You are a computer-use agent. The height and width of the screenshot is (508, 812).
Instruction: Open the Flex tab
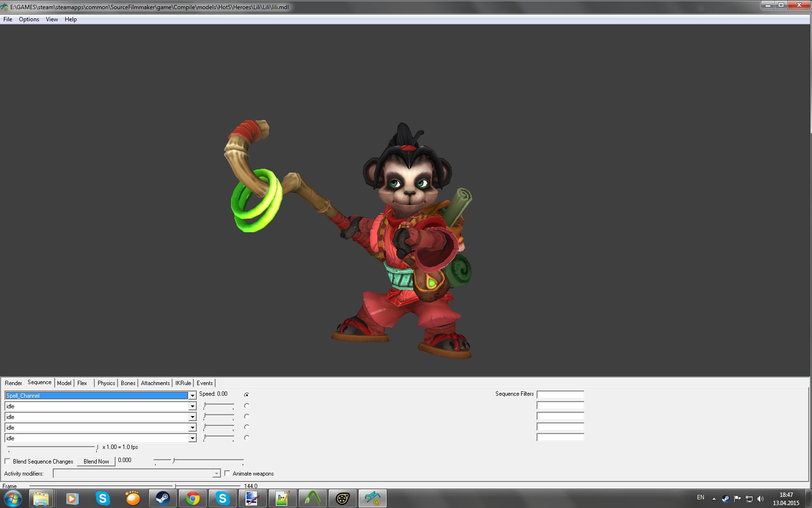pos(83,383)
